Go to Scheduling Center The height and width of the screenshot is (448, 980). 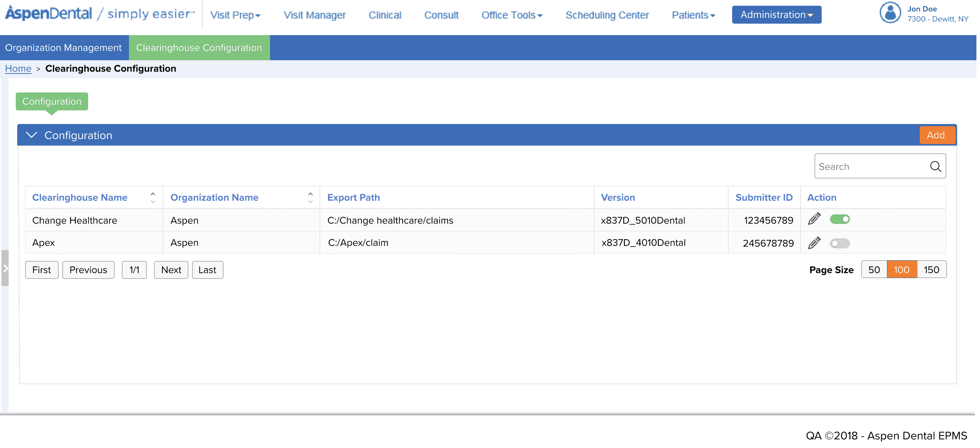607,15
